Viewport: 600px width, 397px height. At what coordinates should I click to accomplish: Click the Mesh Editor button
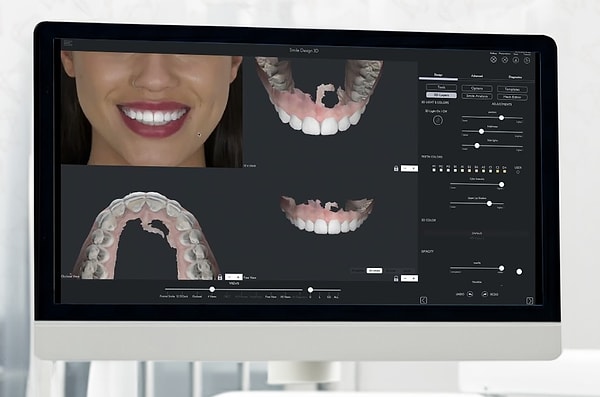[512, 97]
